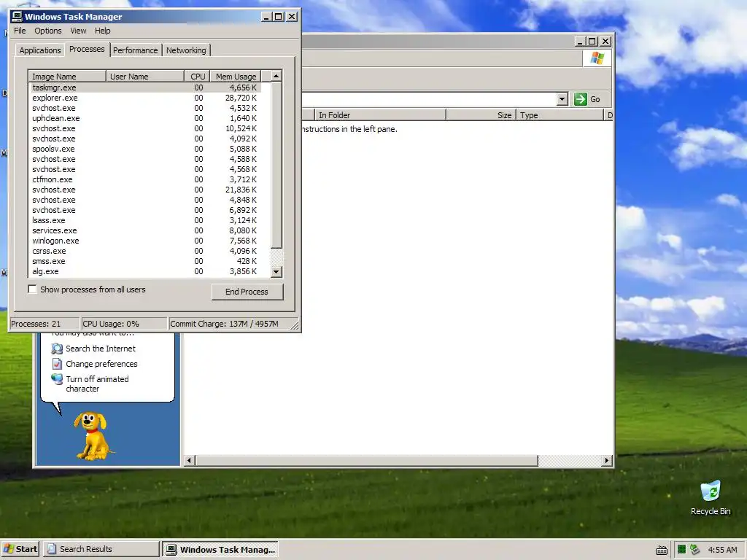
Task: Open the Options menu
Action: pos(47,31)
